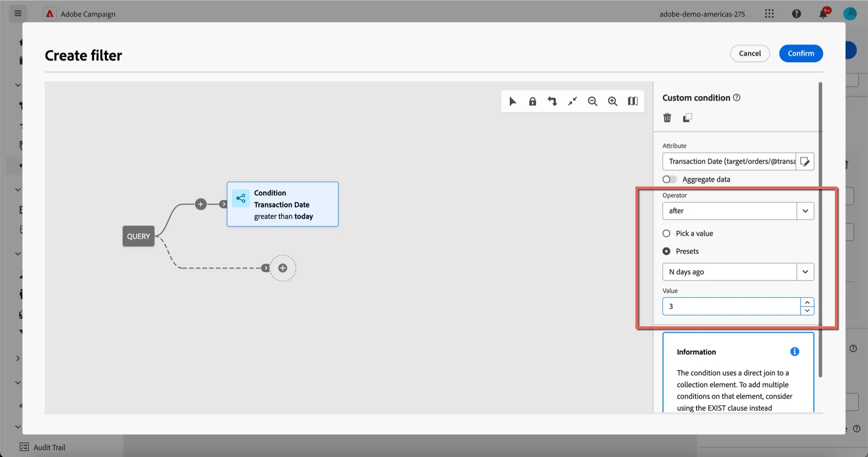This screenshot has height=457, width=868.
Task: Open the hamburger navigation menu
Action: 18,13
